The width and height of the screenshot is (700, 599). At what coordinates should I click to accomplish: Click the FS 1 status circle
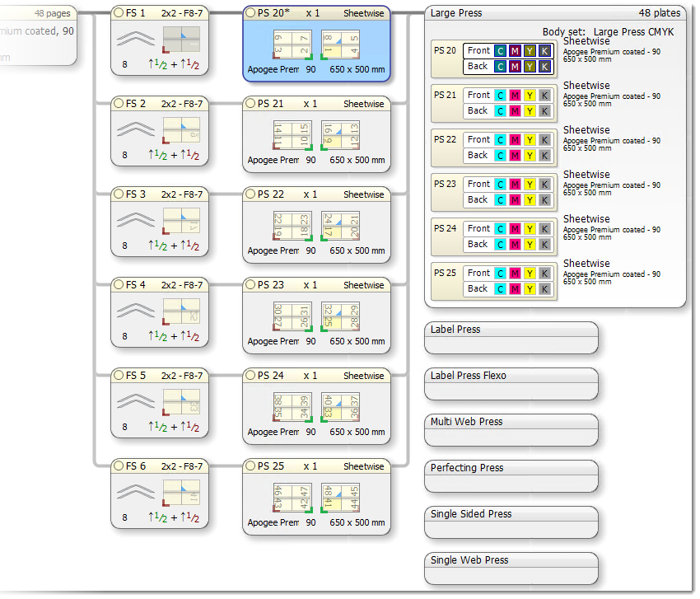click(x=119, y=13)
